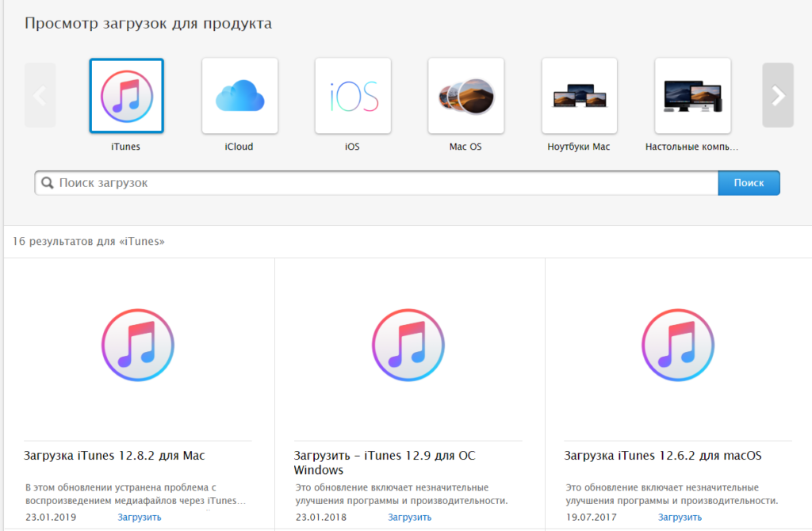This screenshot has height=531, width=812.
Task: Click the date 19.07.2017
Action: (x=592, y=517)
